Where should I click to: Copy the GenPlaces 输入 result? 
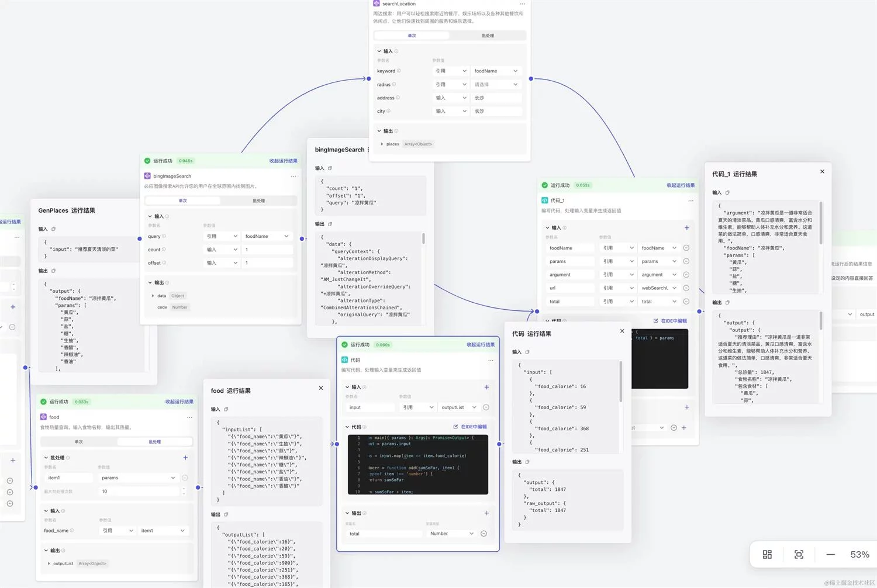(53, 229)
